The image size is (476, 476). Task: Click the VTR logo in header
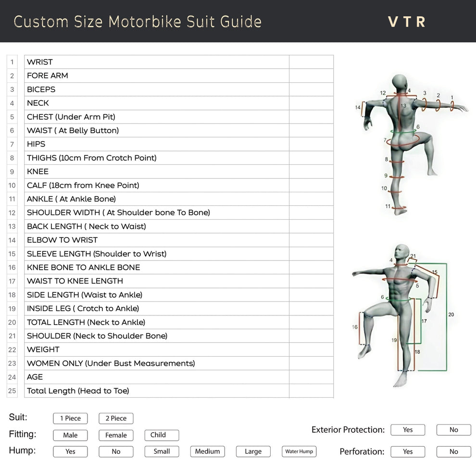[407, 22]
